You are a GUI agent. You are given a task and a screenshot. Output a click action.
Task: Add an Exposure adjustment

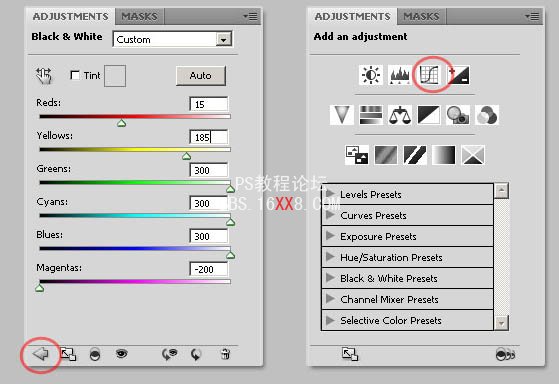[x=458, y=75]
